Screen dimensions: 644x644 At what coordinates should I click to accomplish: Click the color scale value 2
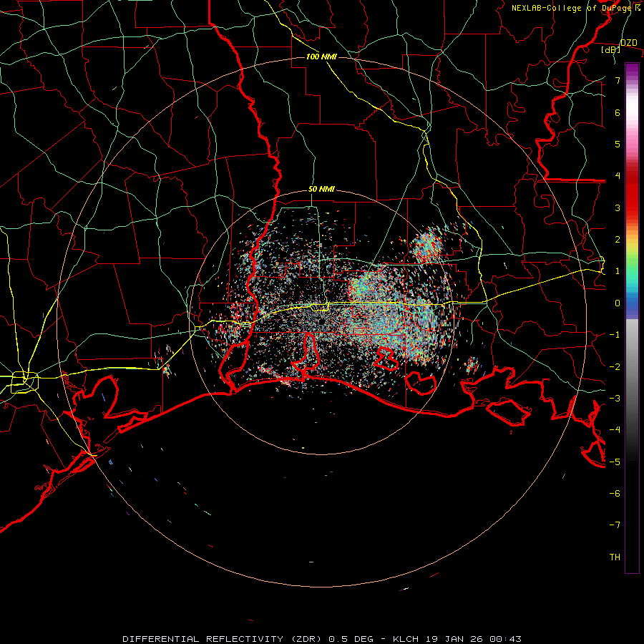tap(618, 240)
